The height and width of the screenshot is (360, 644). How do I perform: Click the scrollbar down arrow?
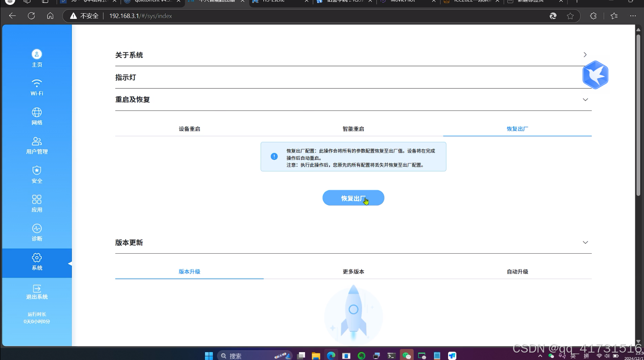638,342
